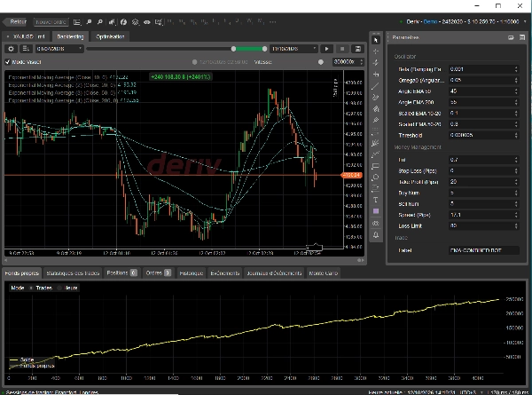Select the trend line drawing tool

click(376, 85)
